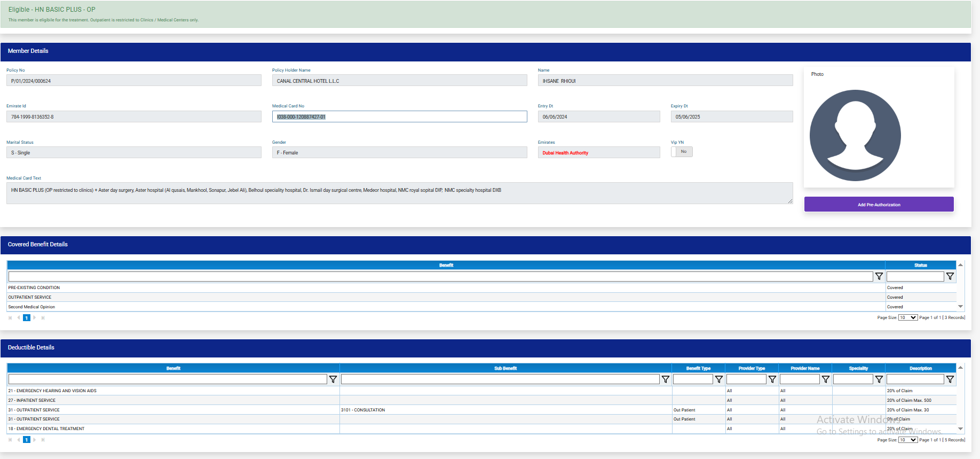Open Page Size dropdown in Deductible Details
Viewport: 980px width, 459px height.
(x=907, y=440)
